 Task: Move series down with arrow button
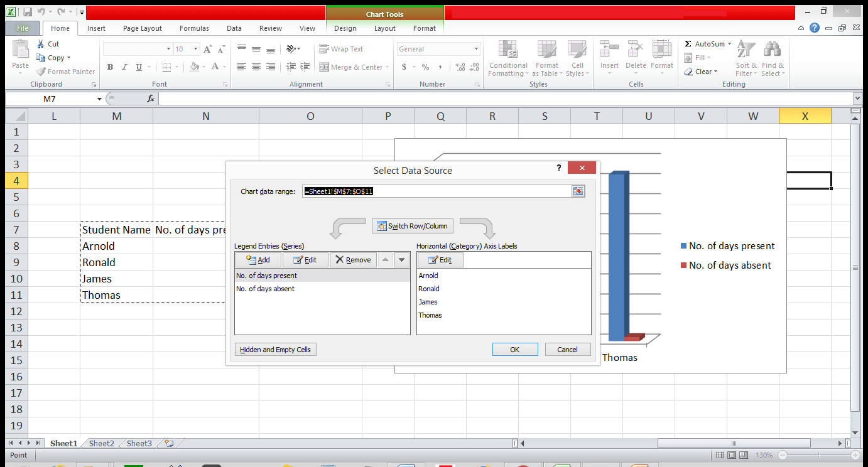point(402,260)
